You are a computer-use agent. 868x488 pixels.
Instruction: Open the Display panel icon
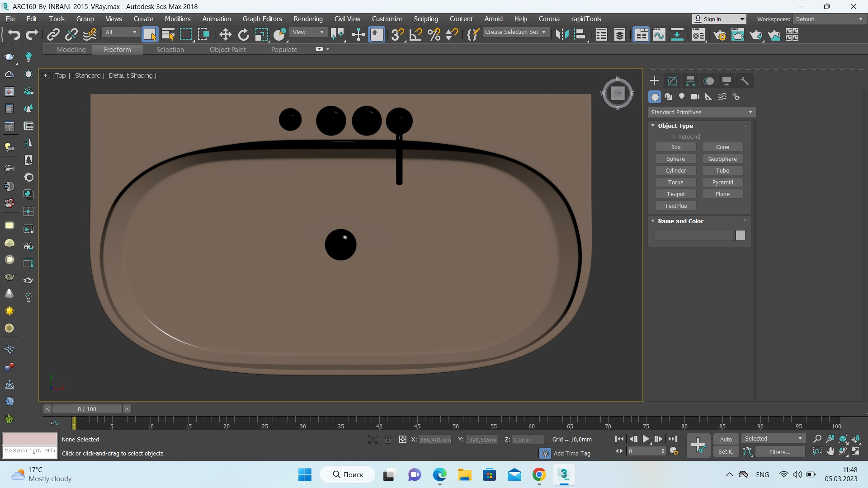726,81
